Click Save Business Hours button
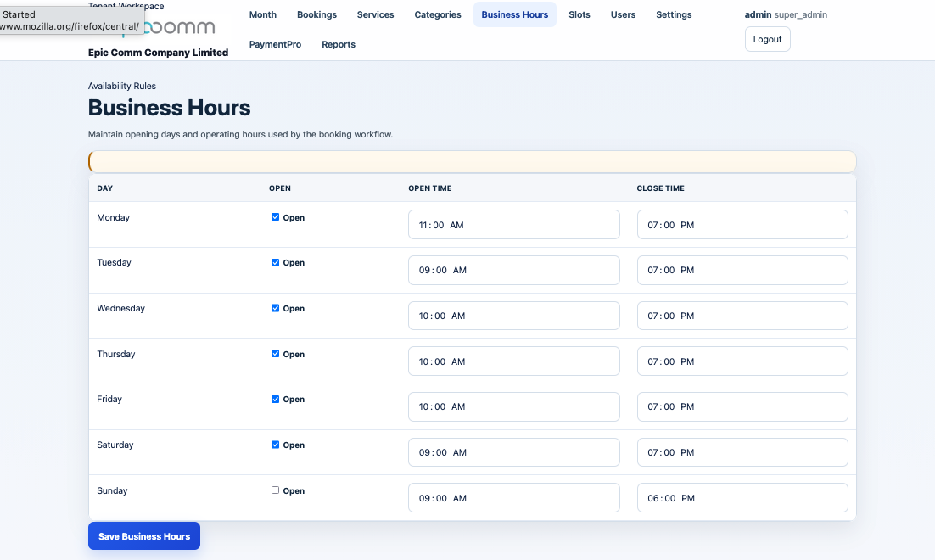The width and height of the screenshot is (935, 560). (x=144, y=536)
